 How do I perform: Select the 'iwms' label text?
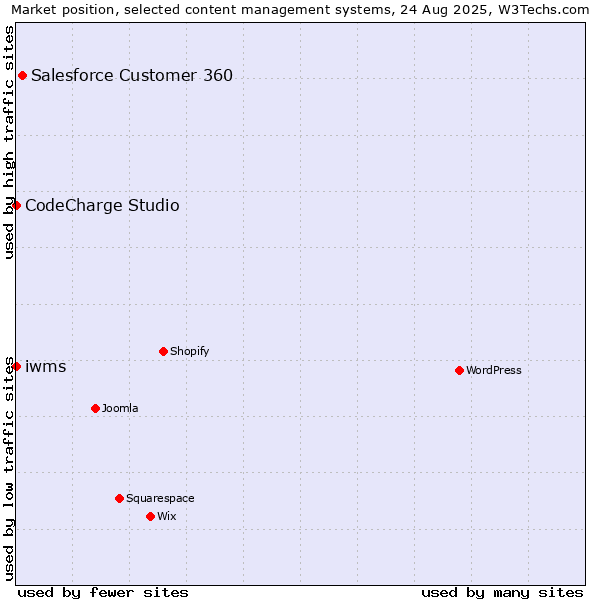[46, 367]
